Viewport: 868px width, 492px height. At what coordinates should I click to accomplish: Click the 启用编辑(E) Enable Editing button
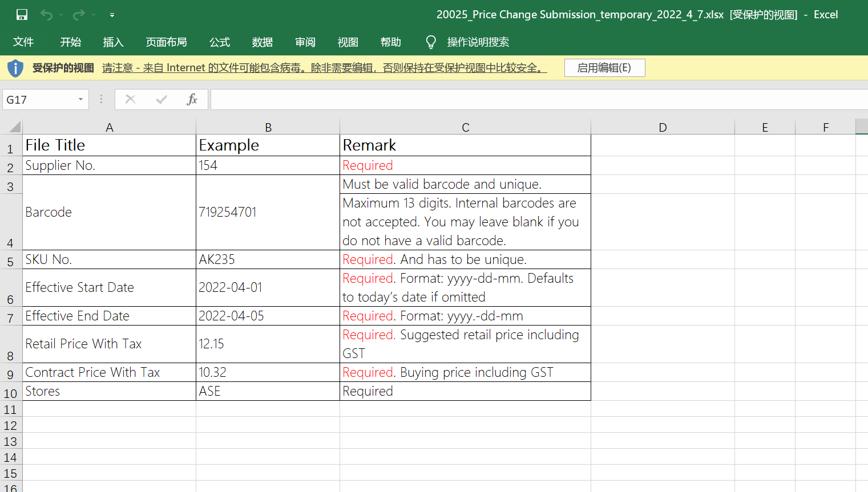click(604, 68)
